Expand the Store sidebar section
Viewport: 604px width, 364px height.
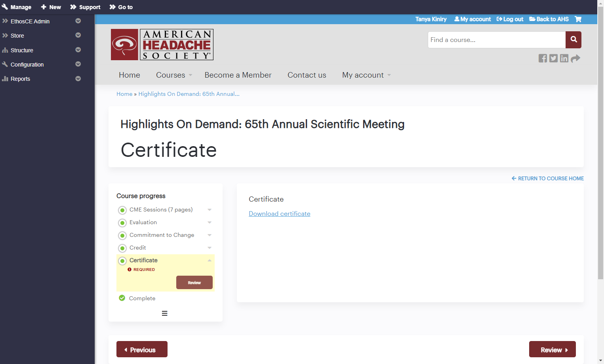pos(78,35)
